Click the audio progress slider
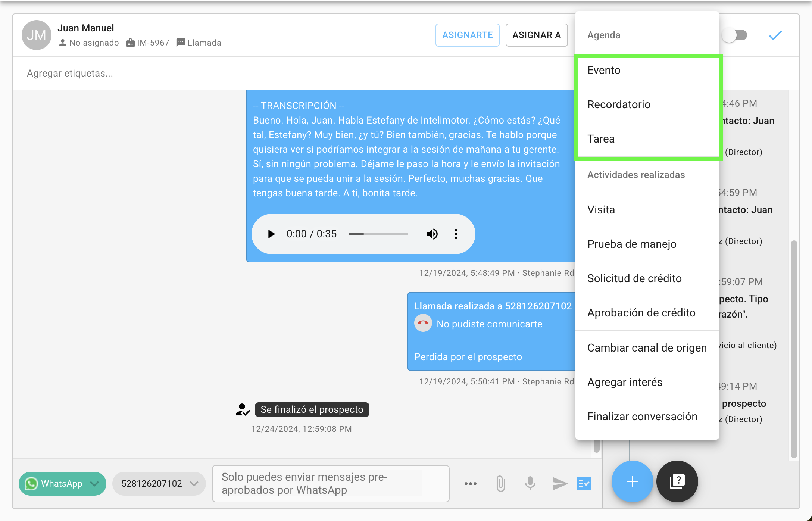The height and width of the screenshot is (521, 812). [x=378, y=234]
